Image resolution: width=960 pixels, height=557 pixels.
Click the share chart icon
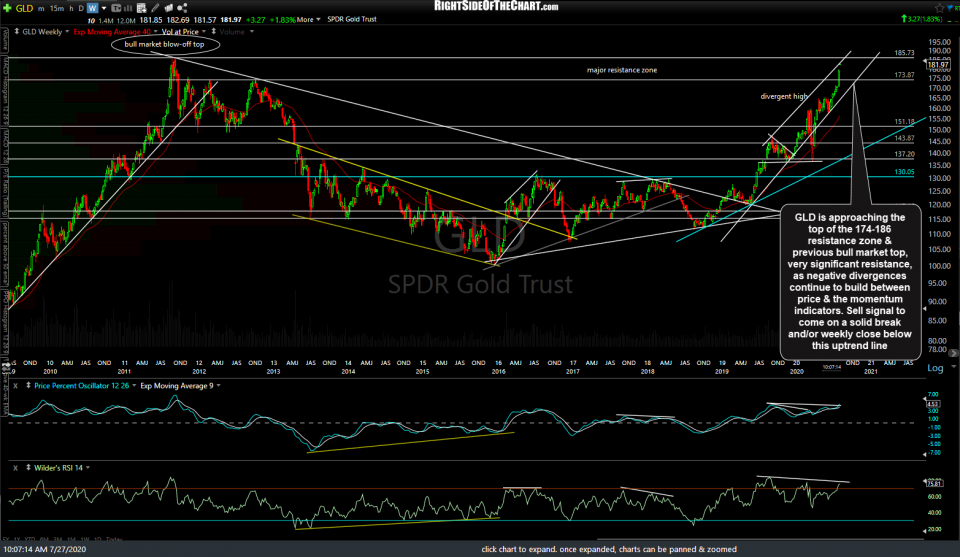tap(182, 8)
